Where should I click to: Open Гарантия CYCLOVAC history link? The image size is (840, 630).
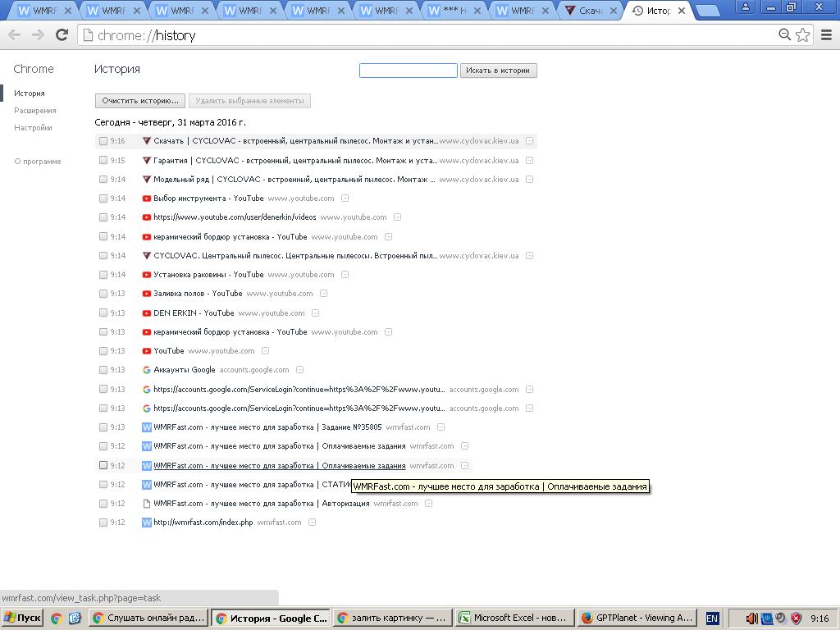pyautogui.click(x=295, y=160)
